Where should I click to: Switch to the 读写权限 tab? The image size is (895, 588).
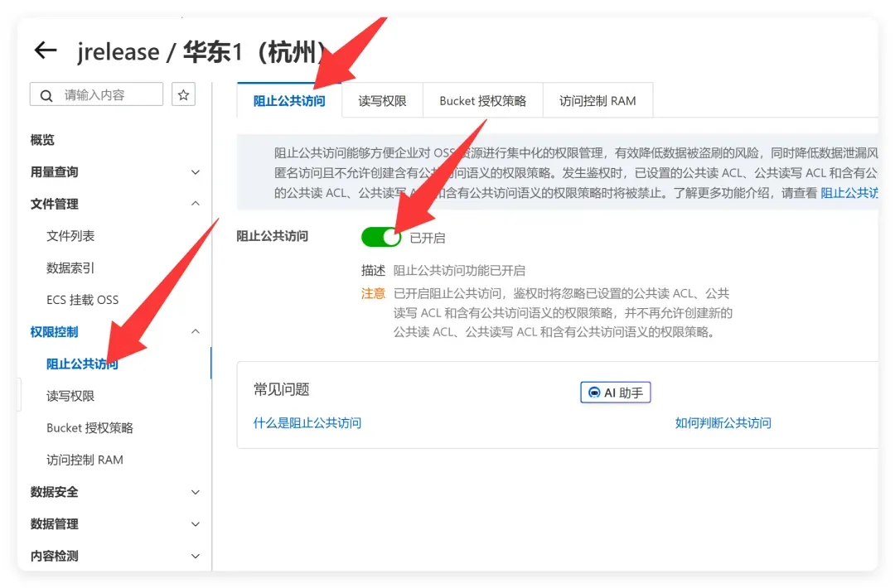pyautogui.click(x=382, y=101)
